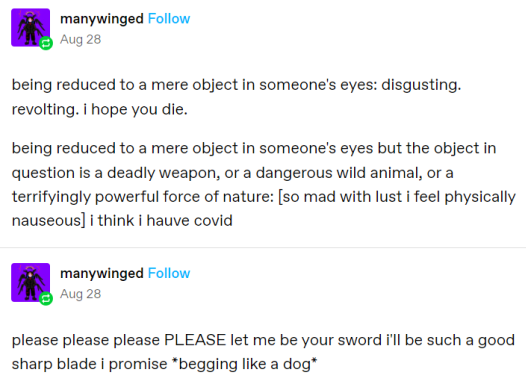
Task: Click the line starting "question is a deadly weapon"
Action: click(x=232, y=173)
